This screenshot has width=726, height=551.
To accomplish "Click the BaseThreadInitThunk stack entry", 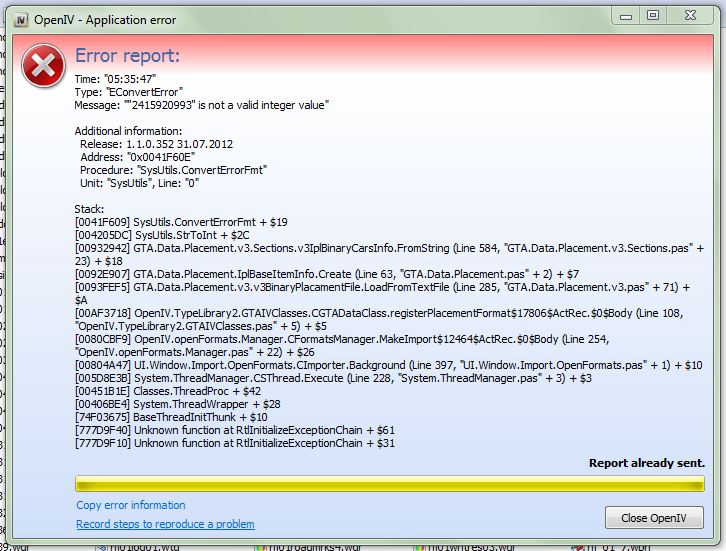I will point(171,415).
